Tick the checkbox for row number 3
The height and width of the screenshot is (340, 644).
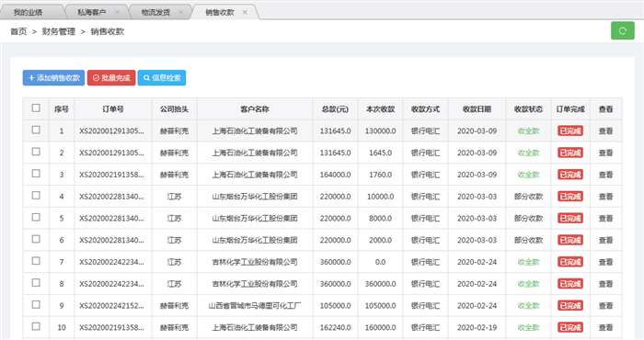(x=36, y=174)
